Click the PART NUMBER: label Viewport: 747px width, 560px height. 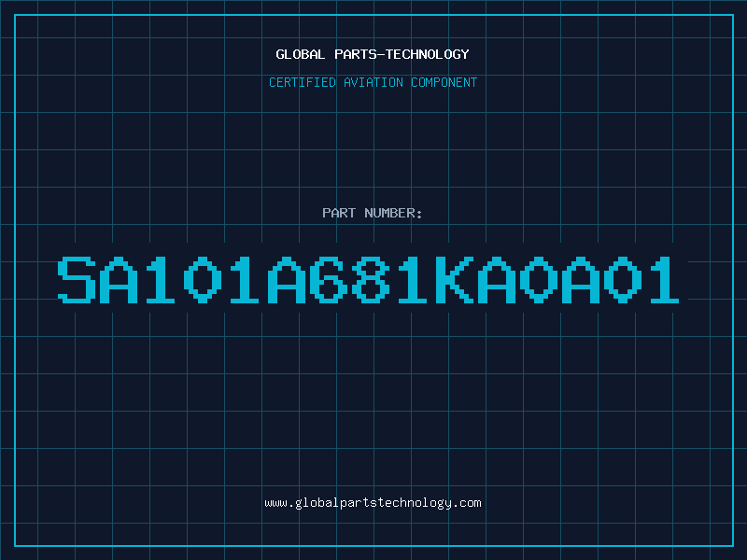(373, 213)
